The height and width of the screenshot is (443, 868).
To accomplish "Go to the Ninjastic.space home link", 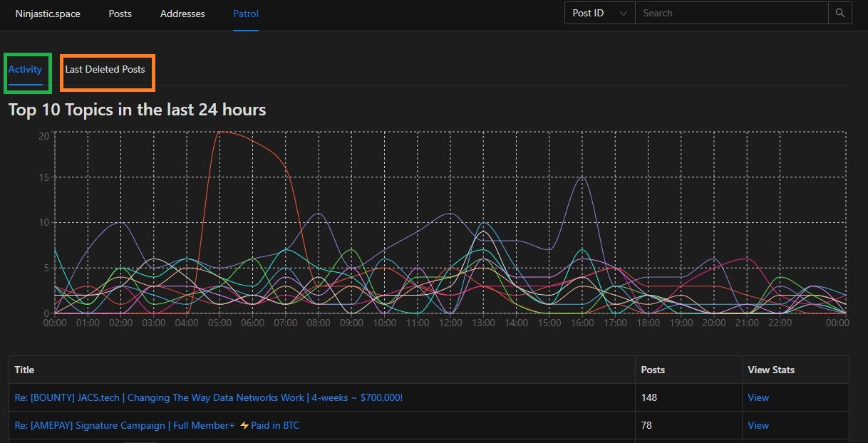I will pos(48,14).
